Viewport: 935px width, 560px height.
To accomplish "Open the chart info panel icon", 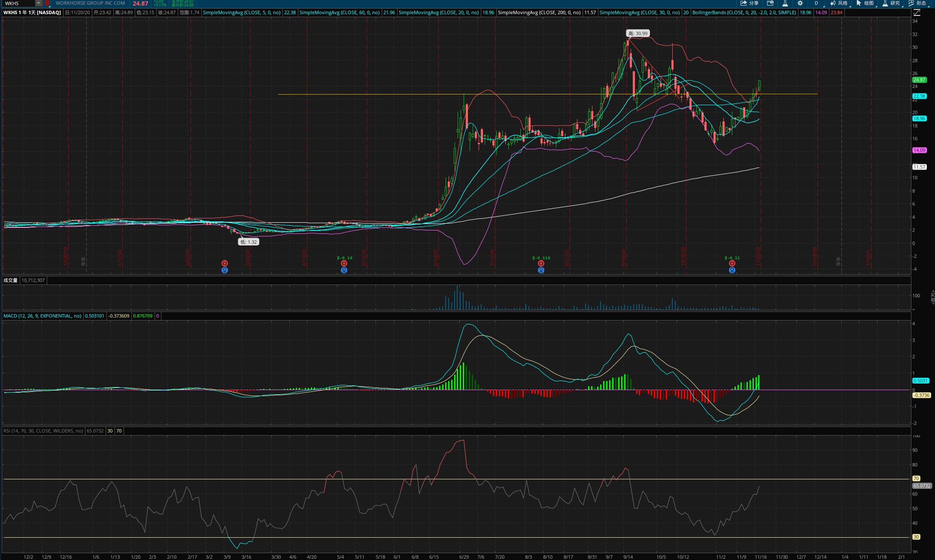I will pos(770,3).
